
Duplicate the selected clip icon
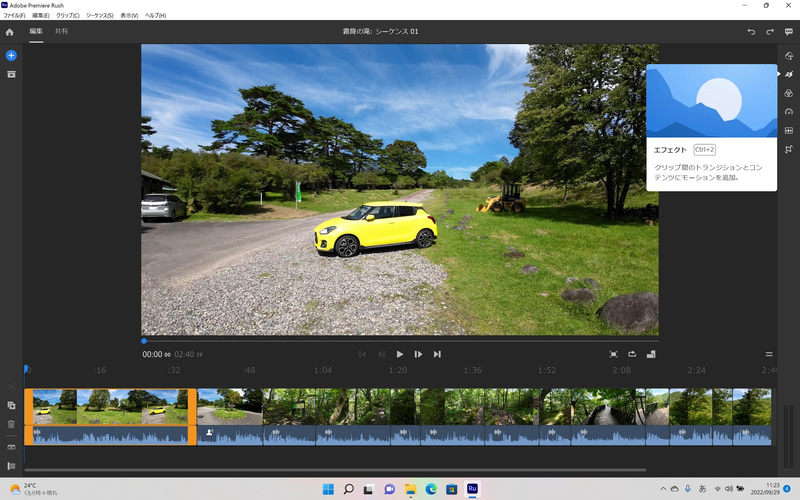(x=11, y=405)
